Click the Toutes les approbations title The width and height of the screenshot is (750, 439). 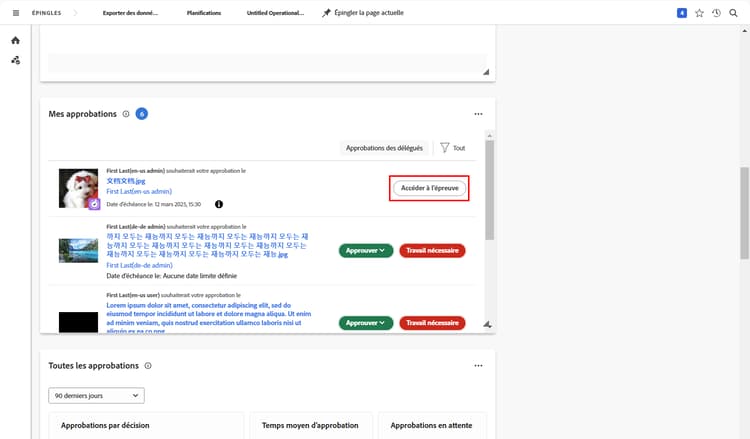[93, 366]
